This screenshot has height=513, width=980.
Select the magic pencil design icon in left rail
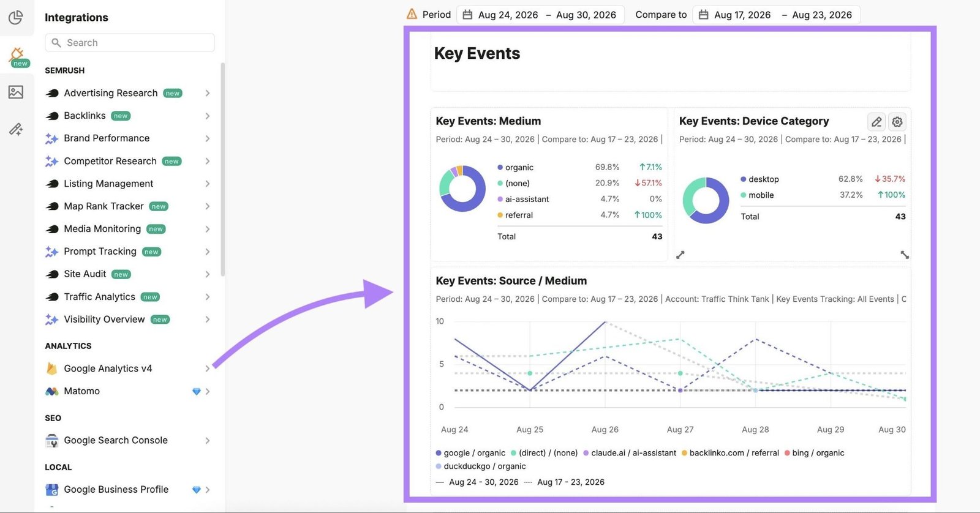16,129
